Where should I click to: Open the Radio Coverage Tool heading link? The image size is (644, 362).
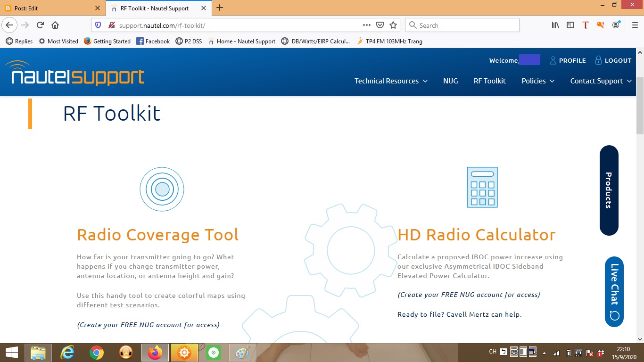pos(158,235)
